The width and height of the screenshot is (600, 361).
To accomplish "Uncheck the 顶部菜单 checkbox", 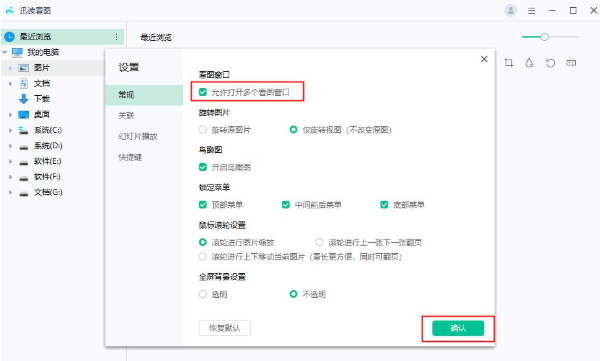I will tap(203, 204).
